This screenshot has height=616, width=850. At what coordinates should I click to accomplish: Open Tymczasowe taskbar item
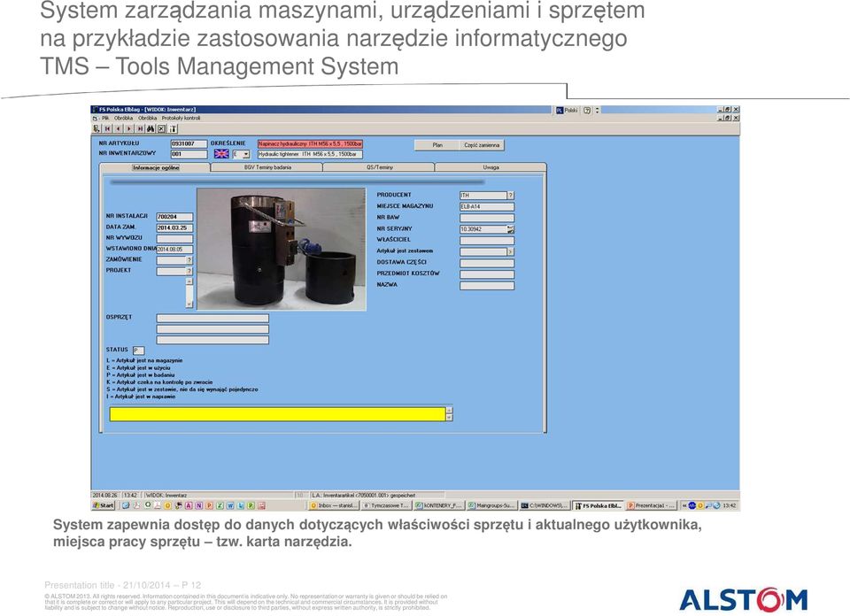385,505
